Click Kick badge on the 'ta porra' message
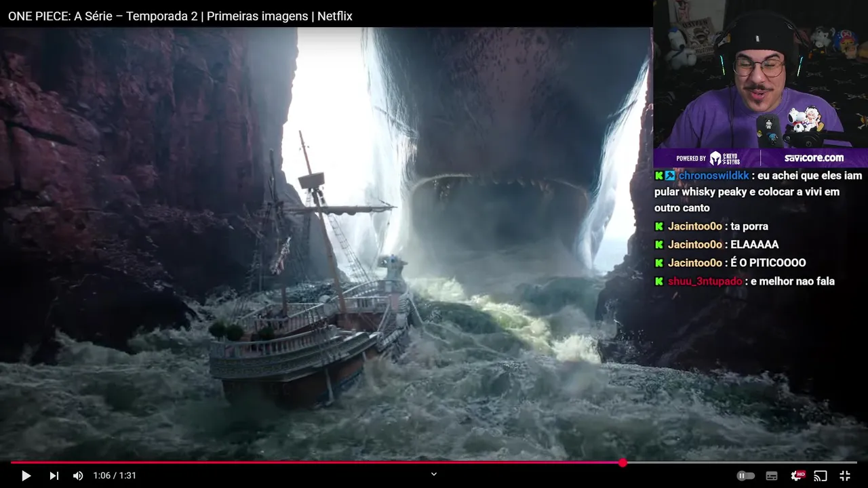868x488 pixels. click(659, 226)
